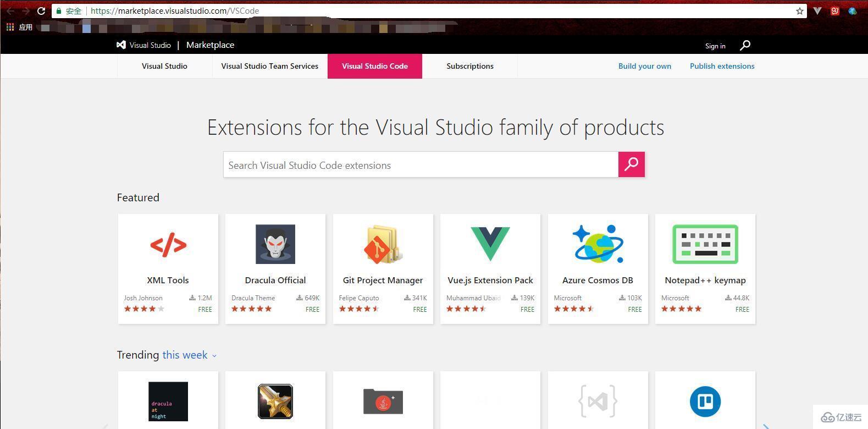
Task: Click the V-shaped browser extension icon
Action: point(817,10)
